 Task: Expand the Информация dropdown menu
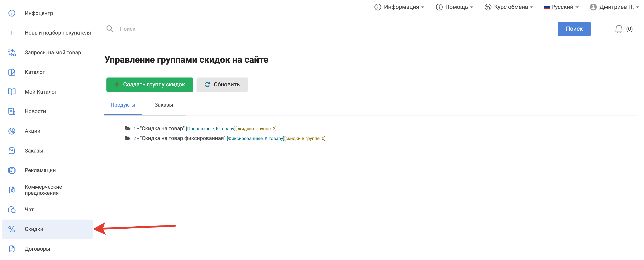[399, 7]
